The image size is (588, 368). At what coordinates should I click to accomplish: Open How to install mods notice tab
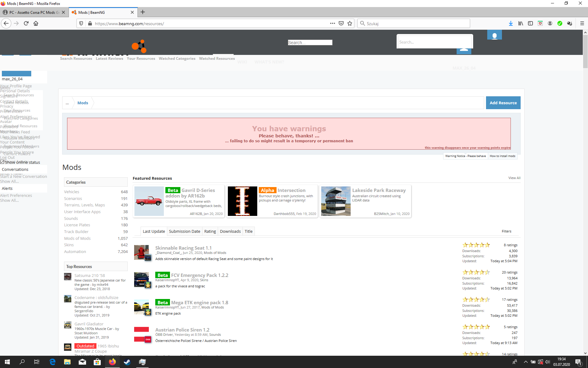503,156
